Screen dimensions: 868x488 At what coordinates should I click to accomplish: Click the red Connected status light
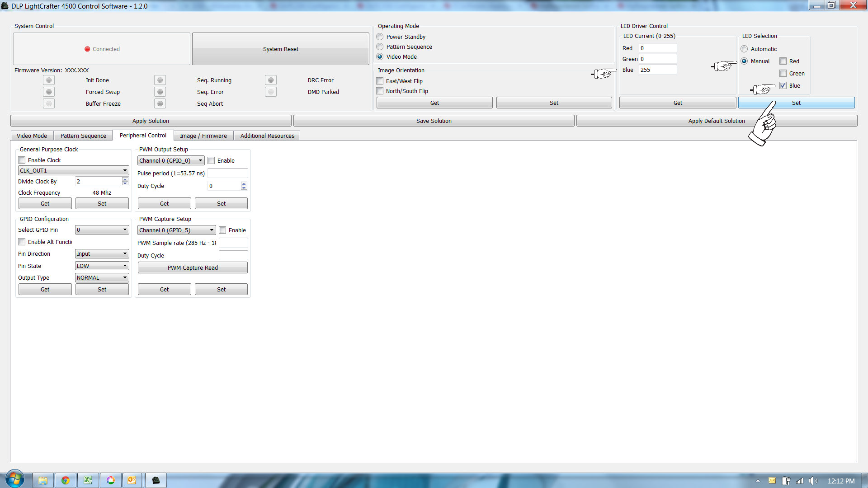[87, 49]
